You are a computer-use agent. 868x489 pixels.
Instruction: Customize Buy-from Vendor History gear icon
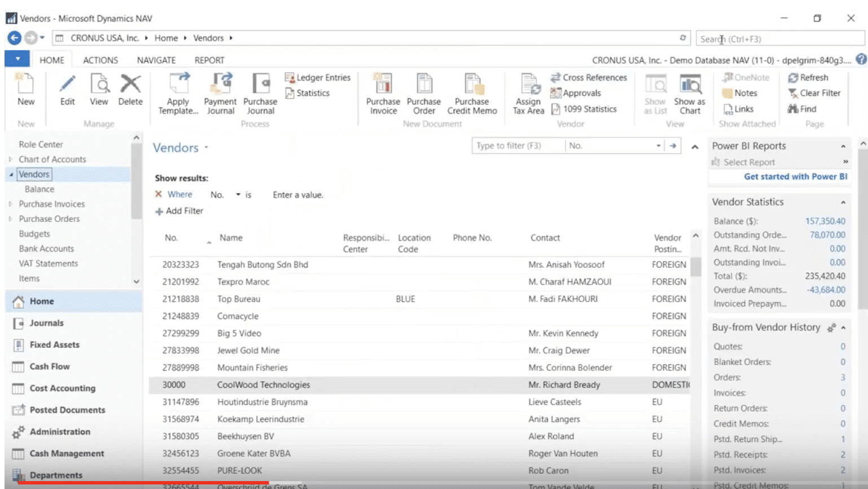pyautogui.click(x=831, y=328)
